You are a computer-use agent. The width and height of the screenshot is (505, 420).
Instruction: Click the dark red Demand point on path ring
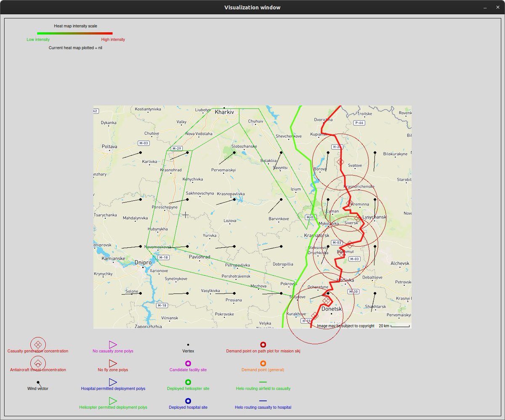[x=263, y=344]
